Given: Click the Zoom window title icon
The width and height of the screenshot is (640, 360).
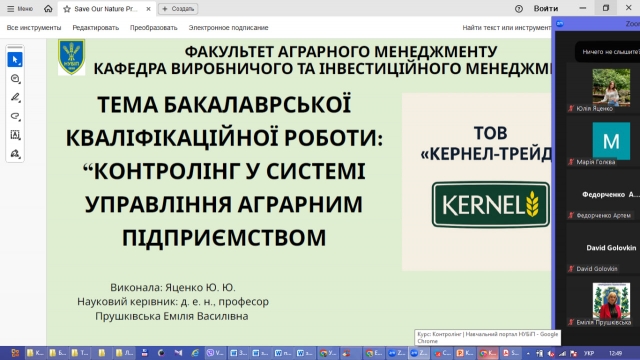Looking at the screenshot, I should [560, 24].
